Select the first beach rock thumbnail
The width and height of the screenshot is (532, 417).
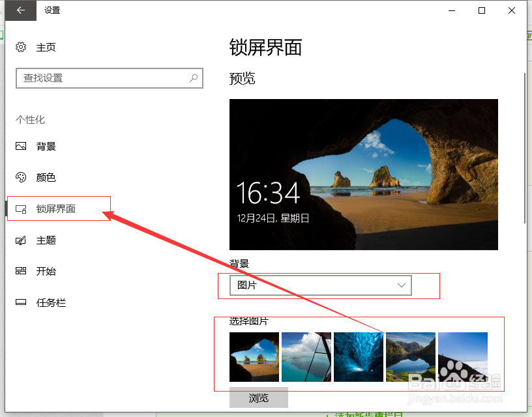pyautogui.click(x=254, y=356)
